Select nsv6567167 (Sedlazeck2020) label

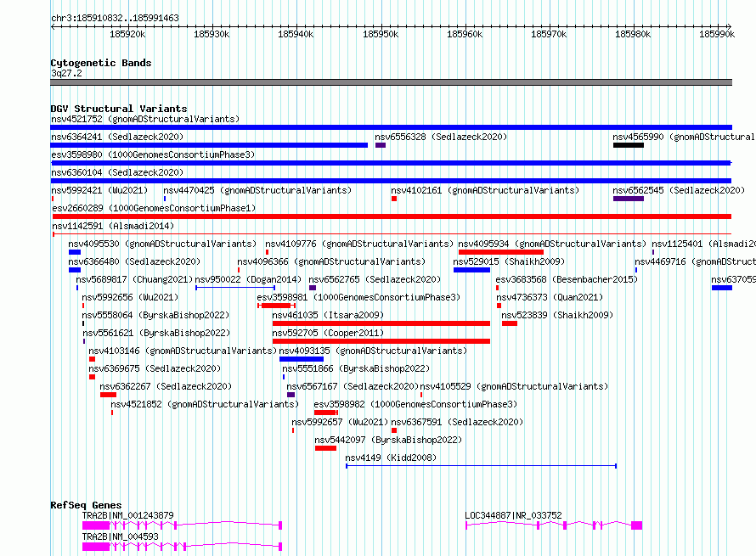[353, 386]
